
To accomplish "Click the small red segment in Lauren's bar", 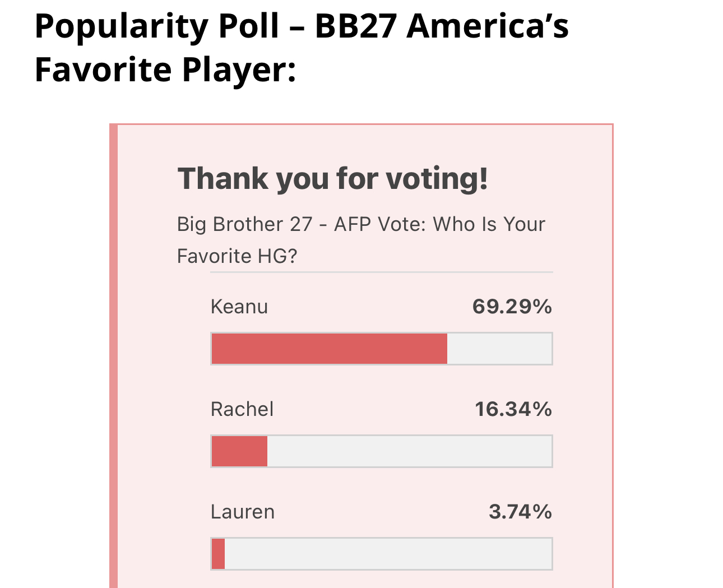I will tap(218, 554).
